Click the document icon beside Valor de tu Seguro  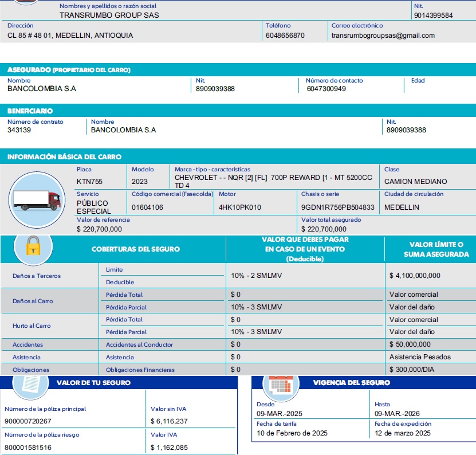click(30, 385)
